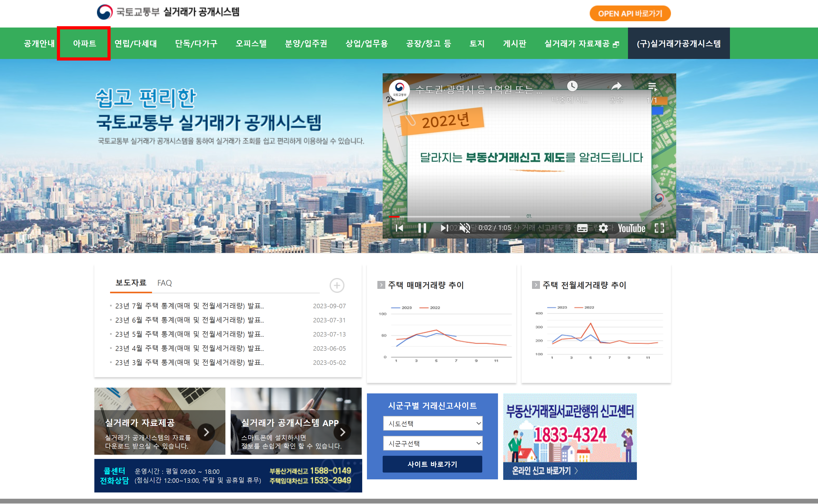Viewport: 818px width, 504px height.
Task: Click plus icon for more press releases
Action: (x=337, y=285)
